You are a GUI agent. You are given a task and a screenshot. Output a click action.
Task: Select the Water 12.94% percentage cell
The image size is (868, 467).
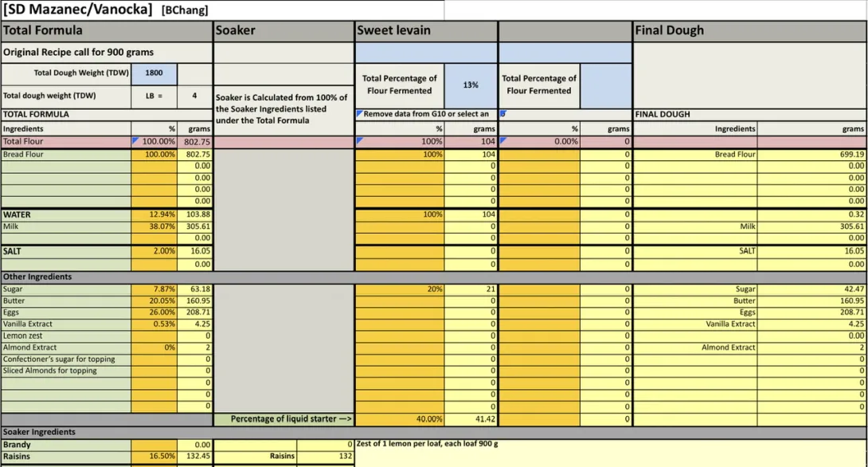pos(154,214)
